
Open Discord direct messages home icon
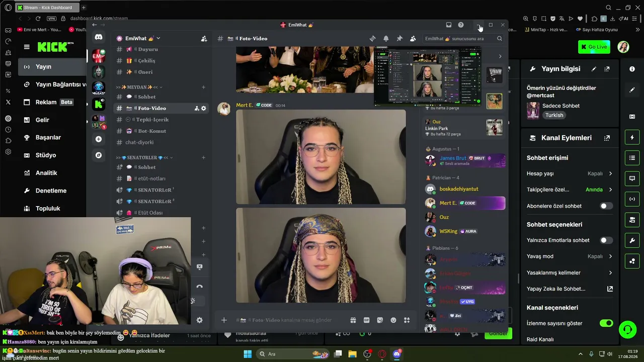[99, 37]
